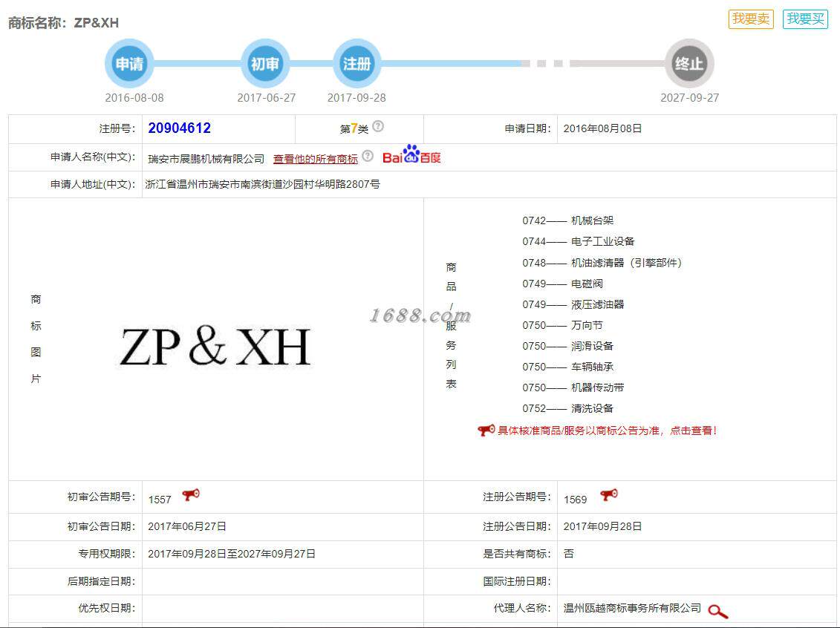840x628 pixels.
Task: Click megaphone icon next to issue 1557
Action: [x=191, y=494]
